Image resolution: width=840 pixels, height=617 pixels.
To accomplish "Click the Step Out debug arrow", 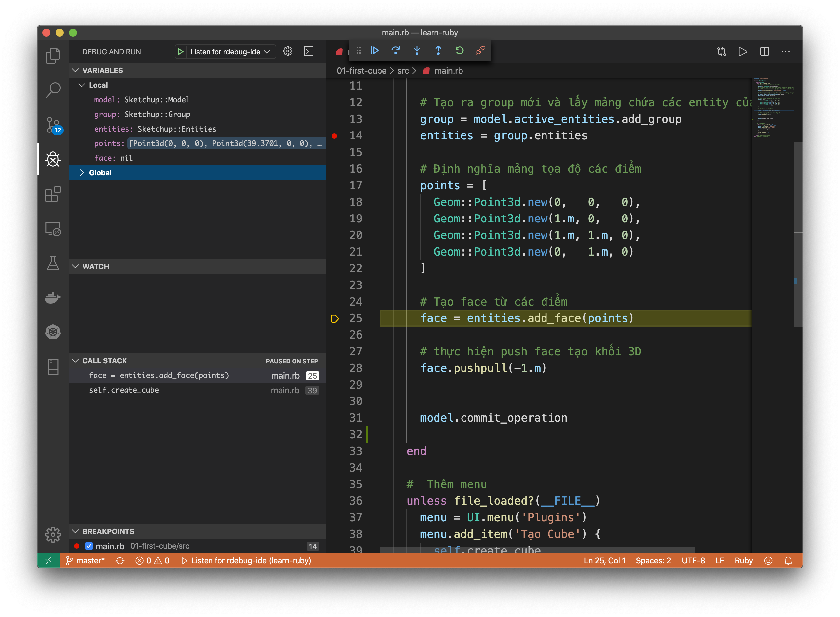I will click(438, 50).
